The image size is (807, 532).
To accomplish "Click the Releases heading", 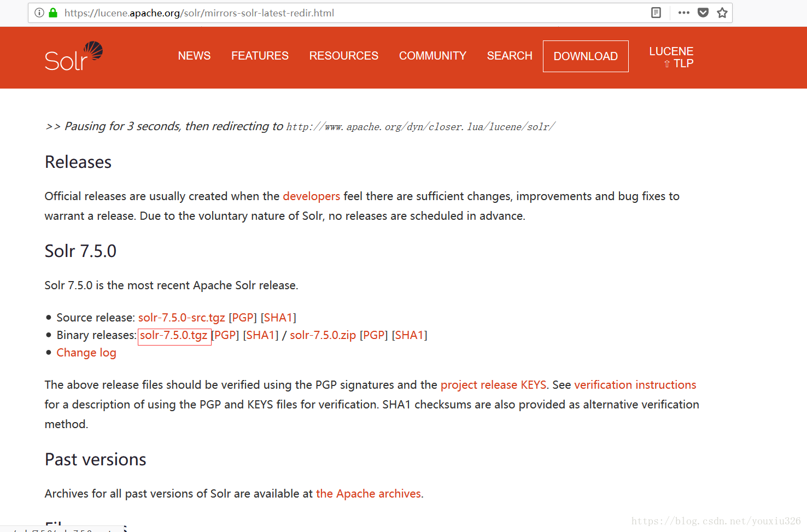I will click(78, 162).
